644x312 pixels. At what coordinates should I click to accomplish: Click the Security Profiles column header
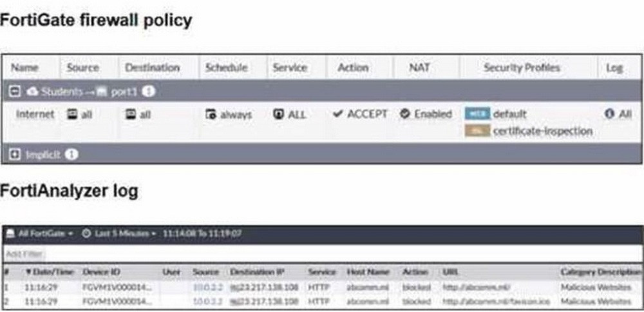pyautogui.click(x=522, y=68)
